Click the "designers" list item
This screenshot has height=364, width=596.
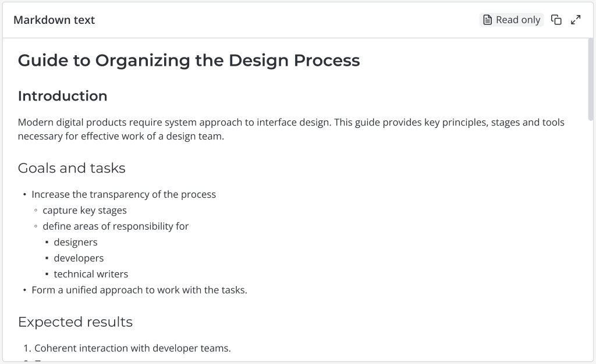[x=76, y=242]
